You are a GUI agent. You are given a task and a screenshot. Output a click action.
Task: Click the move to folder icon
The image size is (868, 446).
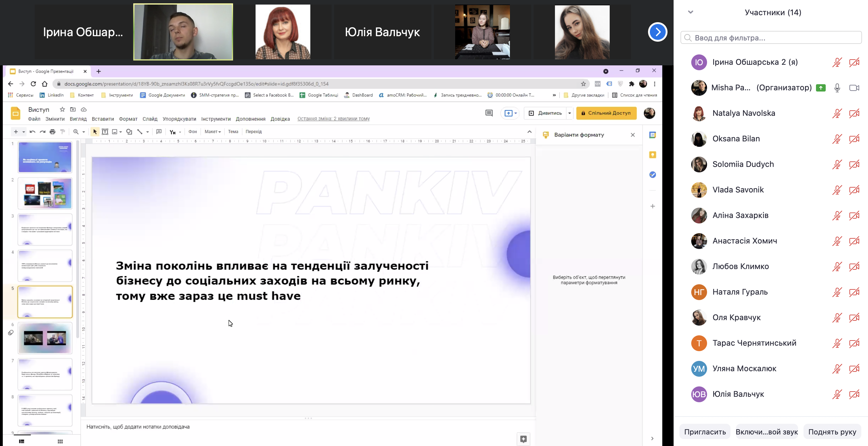coord(73,109)
